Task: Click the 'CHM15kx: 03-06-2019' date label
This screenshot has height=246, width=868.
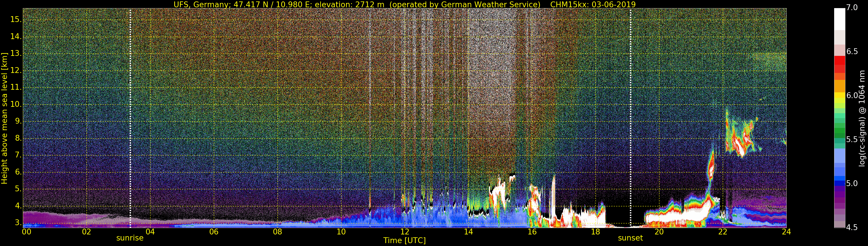Action: tap(593, 4)
